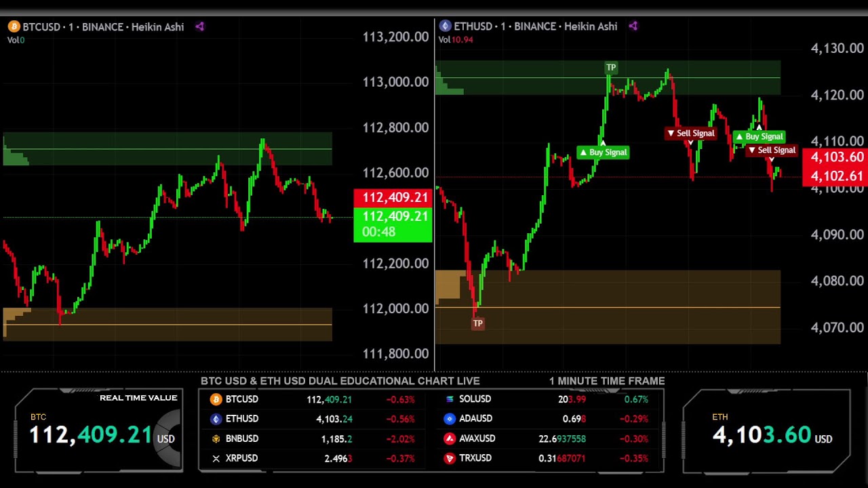This screenshot has width=868, height=488.
Task: Click the TRXUSD coin icon in the ticker list
Action: click(449, 459)
